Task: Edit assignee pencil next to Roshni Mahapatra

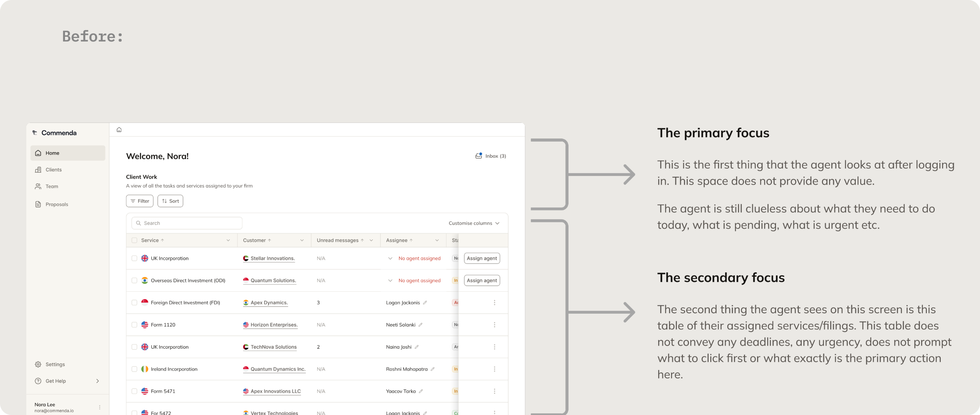Action: click(x=433, y=369)
